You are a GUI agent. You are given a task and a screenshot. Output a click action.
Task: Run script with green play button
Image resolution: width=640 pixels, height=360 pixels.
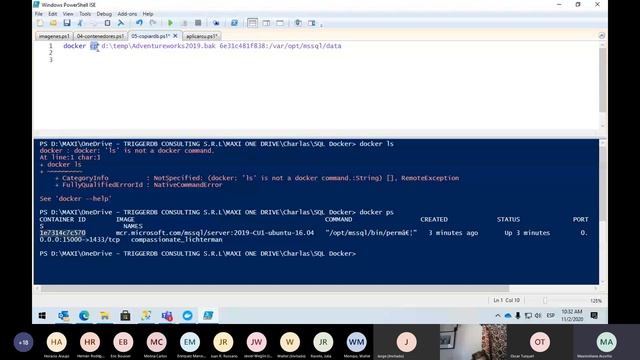171,23
